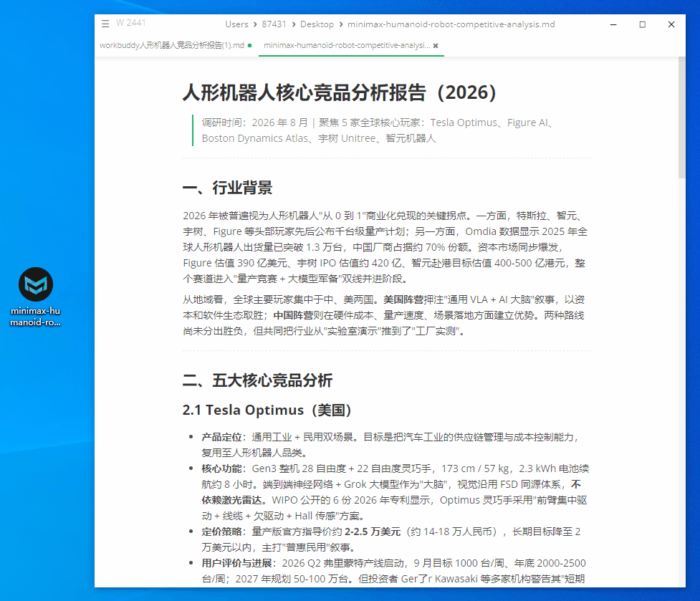
Task: Click bullet label 产品定位
Action: click(x=221, y=437)
